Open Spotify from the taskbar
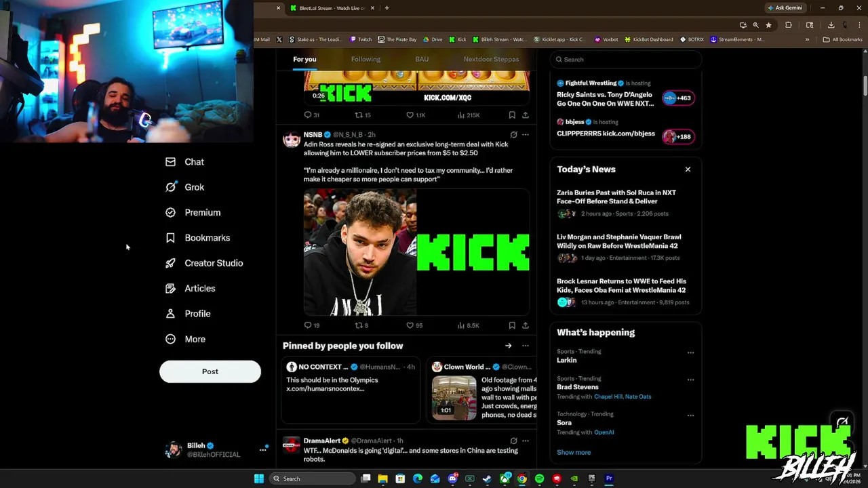The image size is (868, 488). tap(539, 479)
